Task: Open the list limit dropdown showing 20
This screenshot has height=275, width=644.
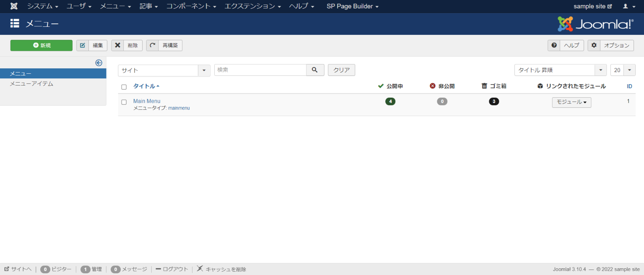Action: 623,70
